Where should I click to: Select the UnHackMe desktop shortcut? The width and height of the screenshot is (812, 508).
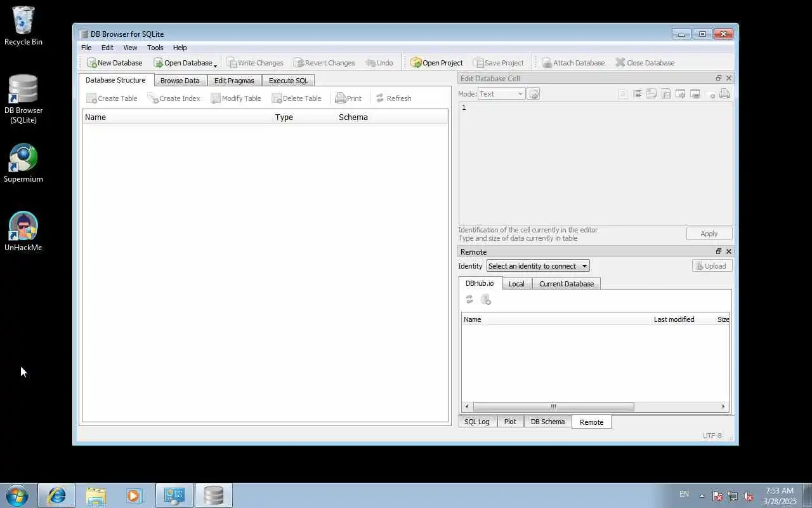23,232
